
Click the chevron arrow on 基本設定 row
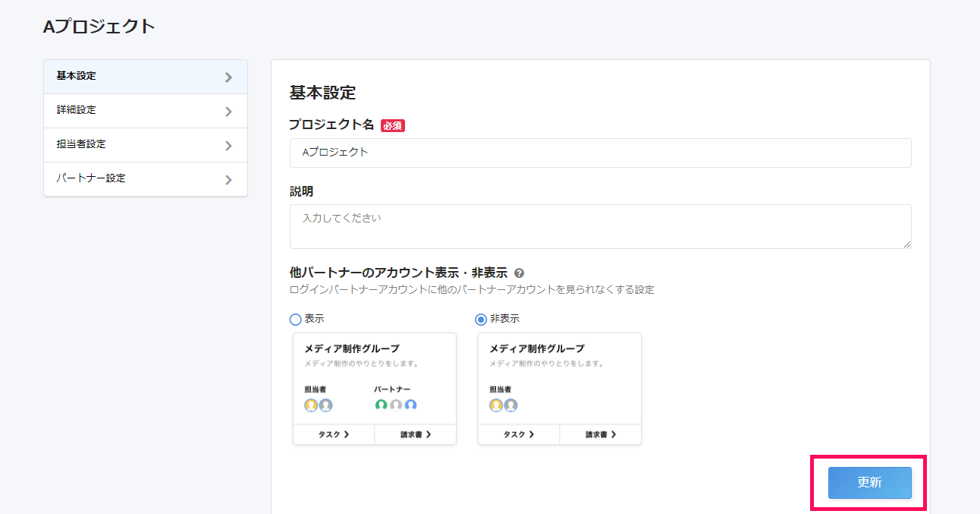pyautogui.click(x=228, y=77)
